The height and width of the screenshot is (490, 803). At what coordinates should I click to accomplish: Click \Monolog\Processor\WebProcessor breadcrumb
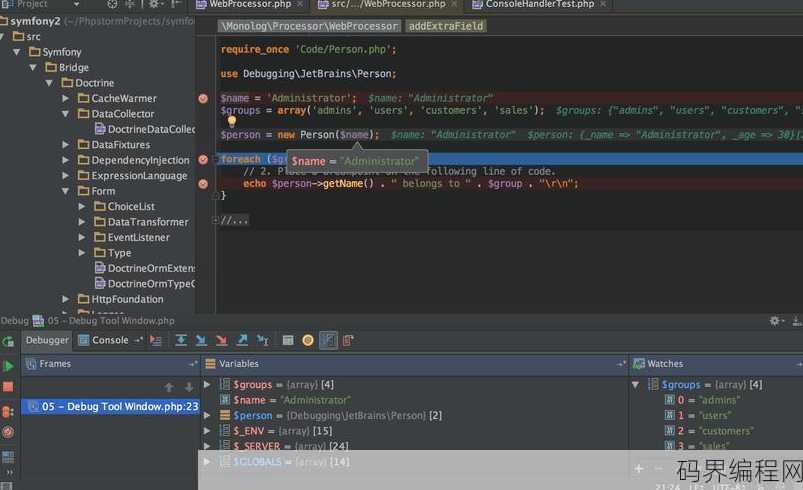click(309, 26)
